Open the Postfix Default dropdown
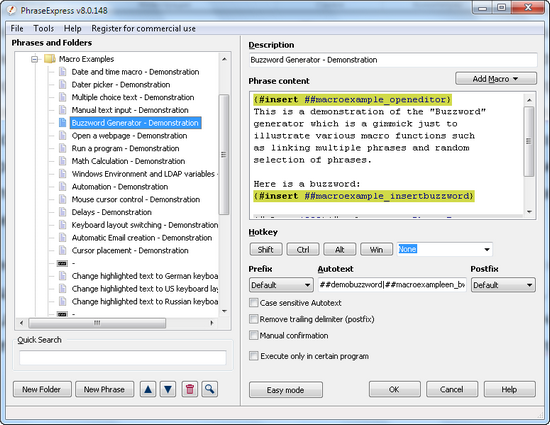 coord(503,285)
